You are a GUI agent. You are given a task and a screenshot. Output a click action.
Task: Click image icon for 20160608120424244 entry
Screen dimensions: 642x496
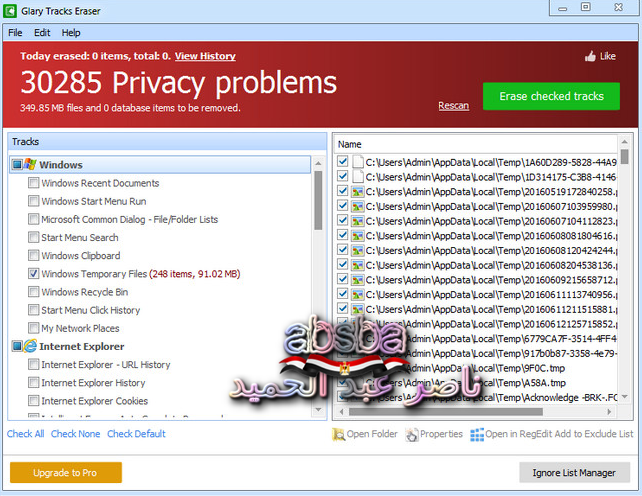pyautogui.click(x=357, y=250)
